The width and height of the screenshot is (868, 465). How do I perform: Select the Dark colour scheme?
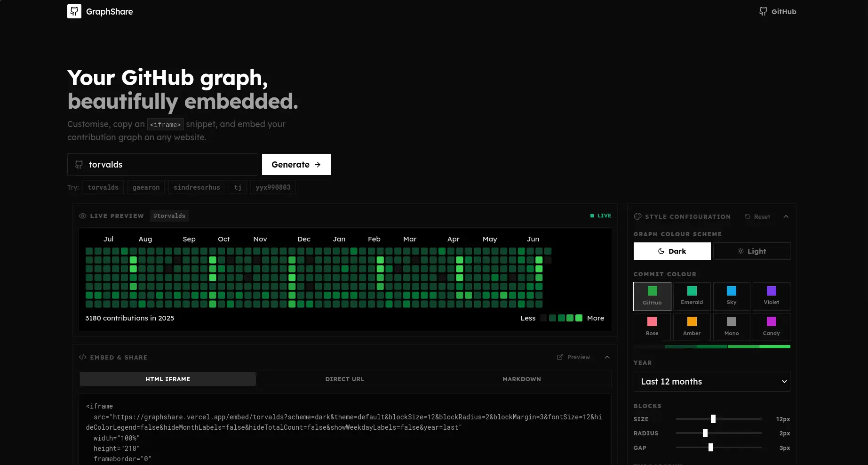point(672,251)
